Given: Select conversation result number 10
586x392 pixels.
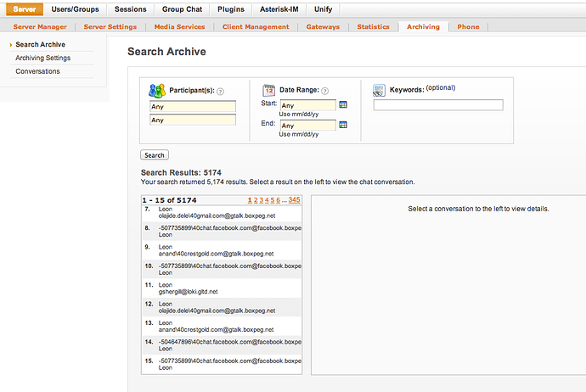Looking at the screenshot, I should [222, 269].
